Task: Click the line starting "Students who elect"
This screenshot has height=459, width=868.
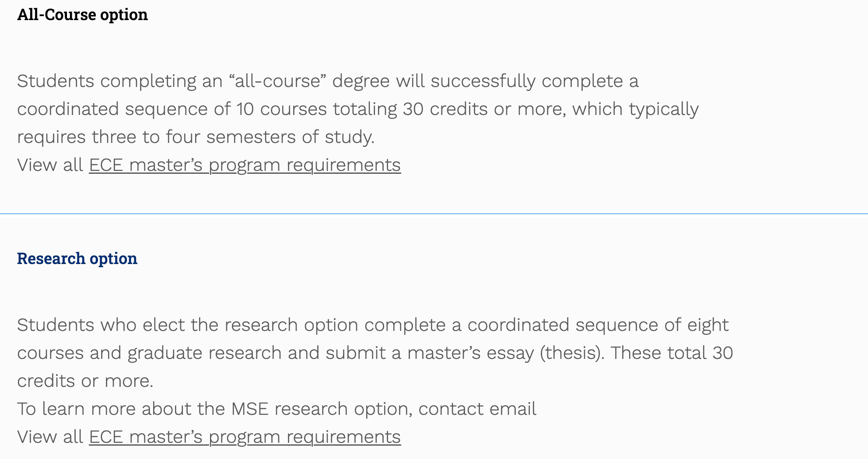Action: pyautogui.click(x=373, y=325)
